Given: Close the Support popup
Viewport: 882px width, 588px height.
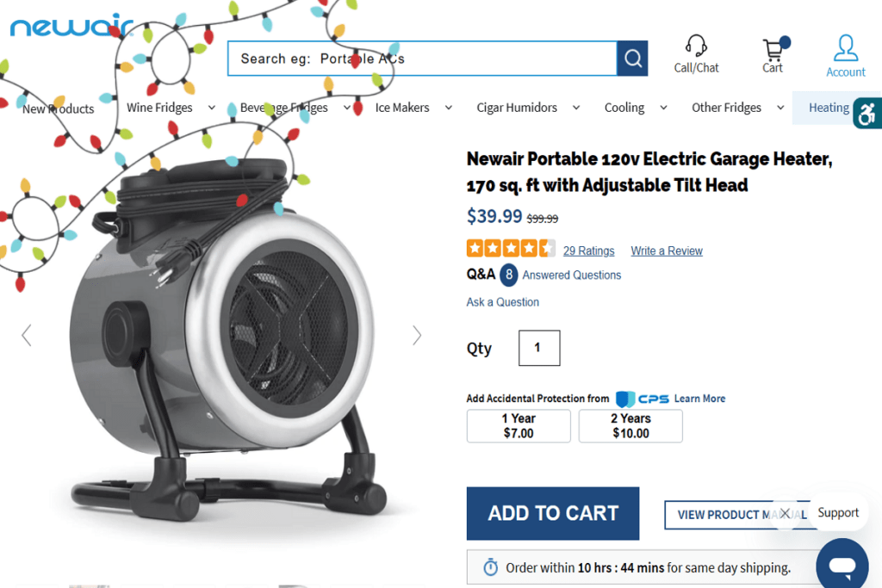Looking at the screenshot, I should tap(785, 513).
